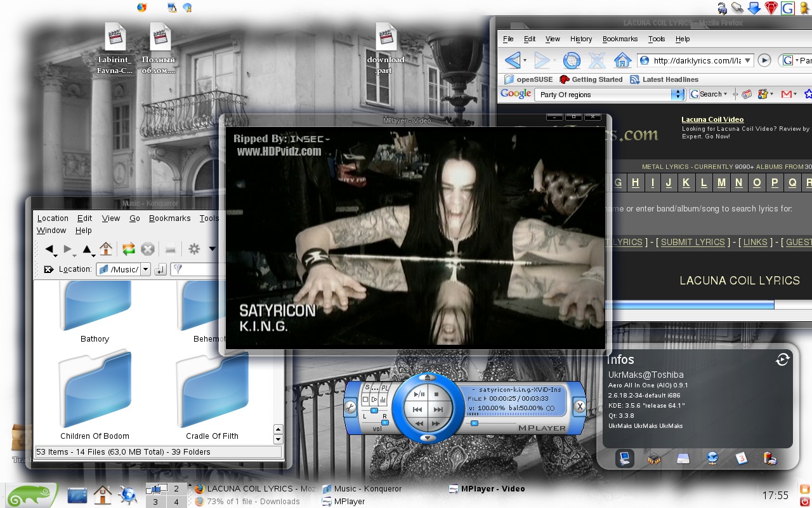Screen dimensions: 812x508
Task: Expand the Firefox URL bar dropdown
Action: (x=748, y=60)
